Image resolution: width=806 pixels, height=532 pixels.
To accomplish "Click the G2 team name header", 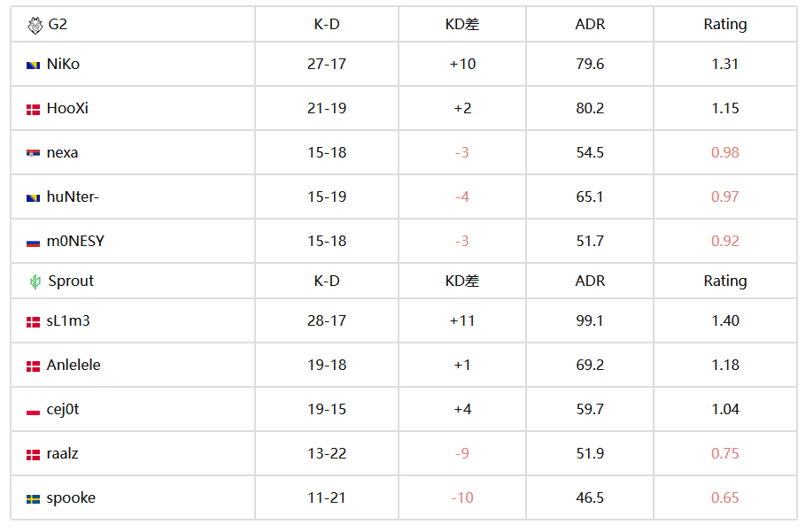I will point(58,24).
